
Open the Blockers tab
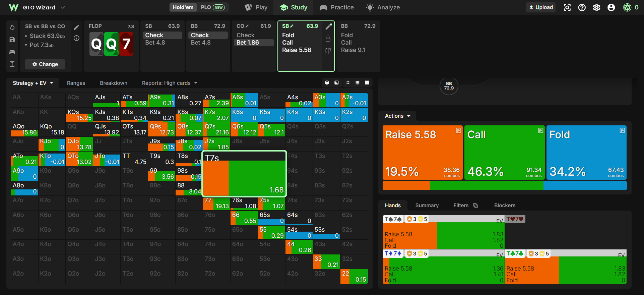pyautogui.click(x=505, y=205)
